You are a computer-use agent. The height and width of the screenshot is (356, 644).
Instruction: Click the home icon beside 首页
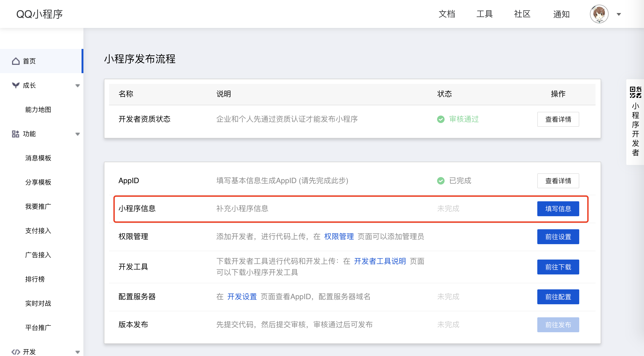tap(16, 61)
